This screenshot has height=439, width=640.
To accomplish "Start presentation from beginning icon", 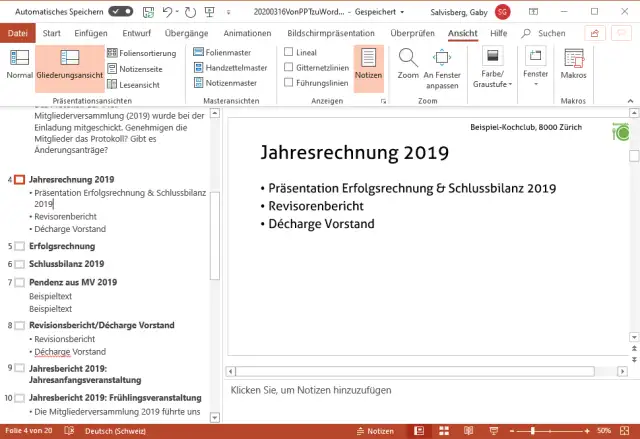I will tap(209, 12).
